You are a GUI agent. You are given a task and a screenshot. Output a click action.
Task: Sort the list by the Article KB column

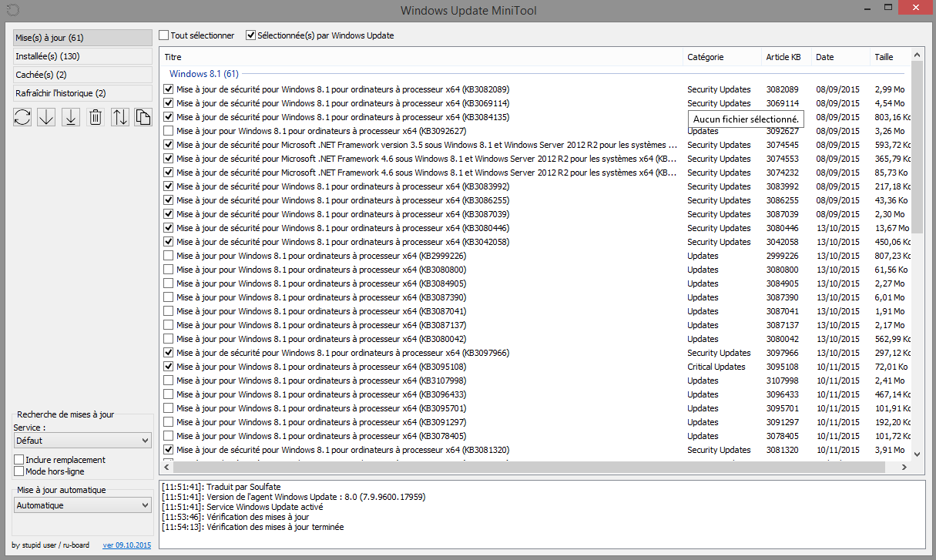coord(787,57)
